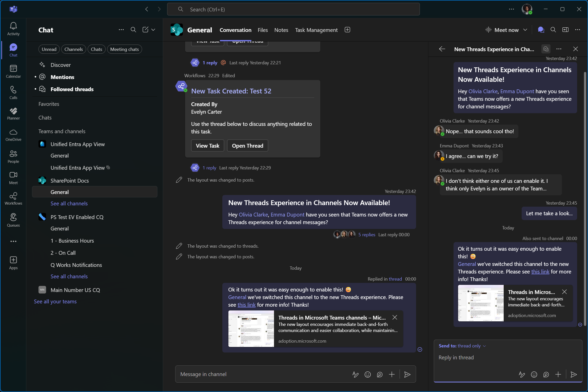Viewport: 588px width, 392px height.
Task: Open link preview thumbnail in channel message
Action: click(x=251, y=328)
